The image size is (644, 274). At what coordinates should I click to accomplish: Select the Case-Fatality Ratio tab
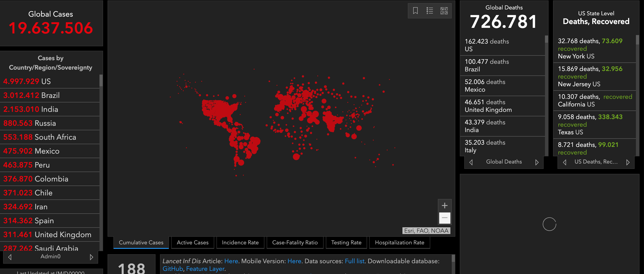point(295,242)
